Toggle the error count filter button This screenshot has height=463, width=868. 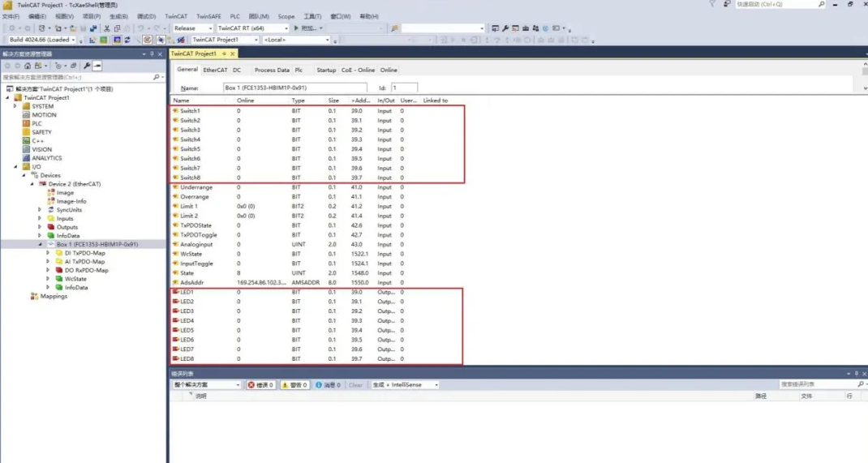[260, 385]
